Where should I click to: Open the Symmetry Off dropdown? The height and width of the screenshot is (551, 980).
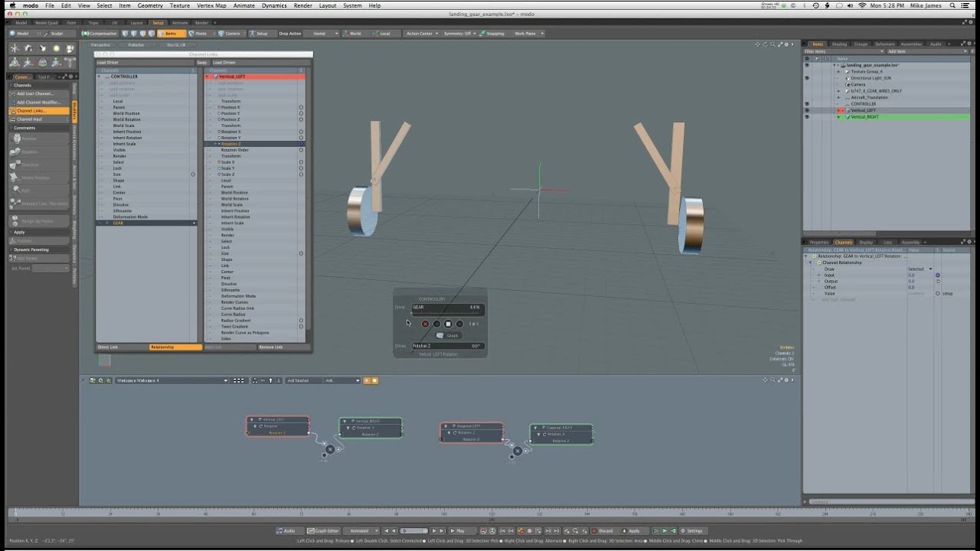coord(459,34)
